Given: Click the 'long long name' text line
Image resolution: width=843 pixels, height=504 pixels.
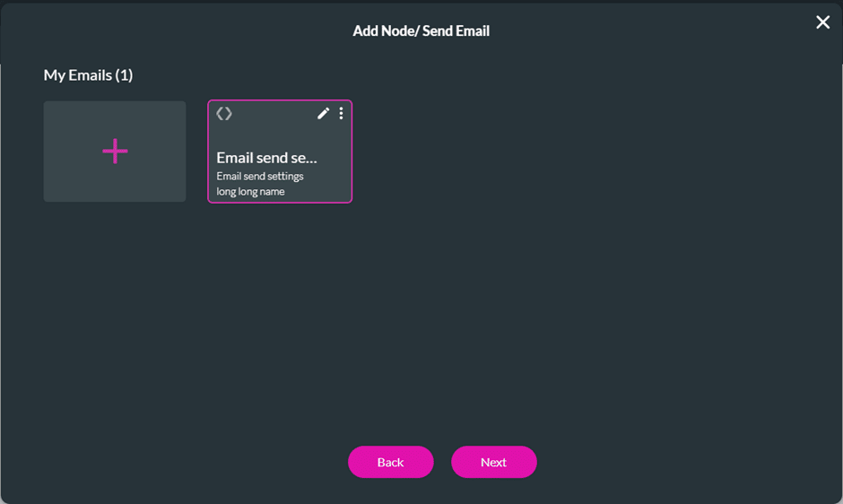Looking at the screenshot, I should 250,191.
